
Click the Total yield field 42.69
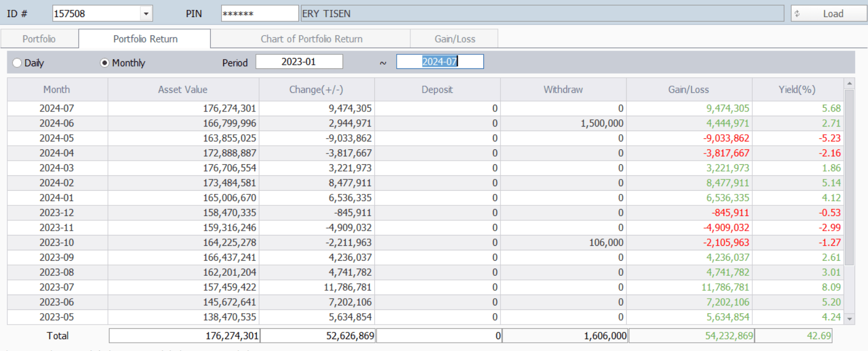tap(794, 336)
